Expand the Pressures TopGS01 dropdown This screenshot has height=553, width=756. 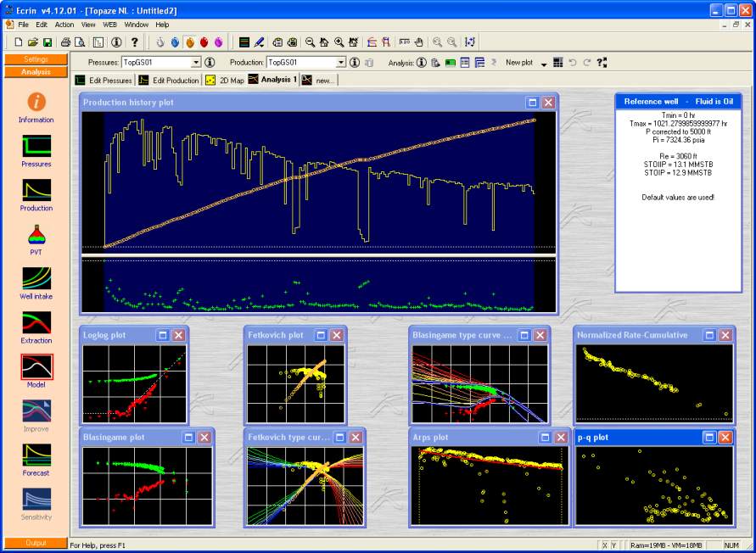[196, 63]
